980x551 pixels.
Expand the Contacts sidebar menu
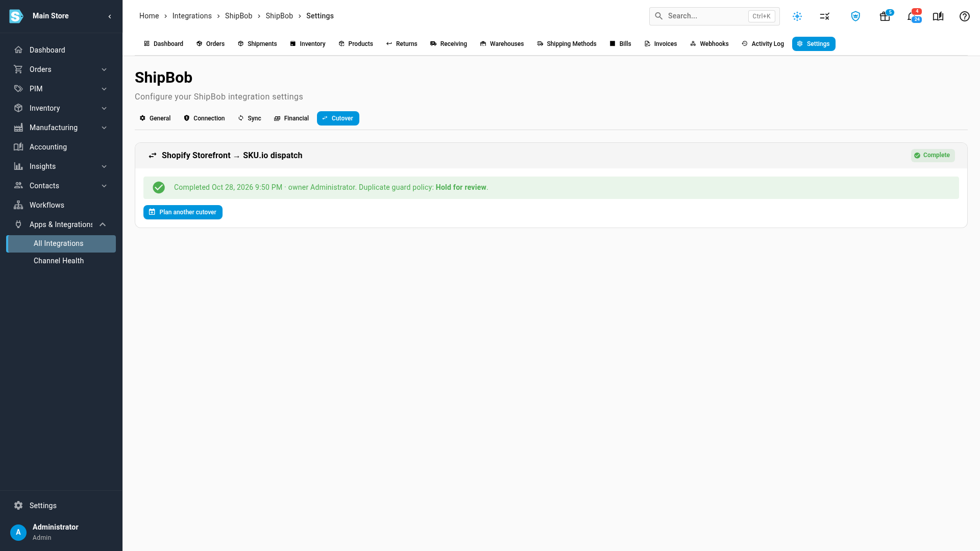pos(61,186)
